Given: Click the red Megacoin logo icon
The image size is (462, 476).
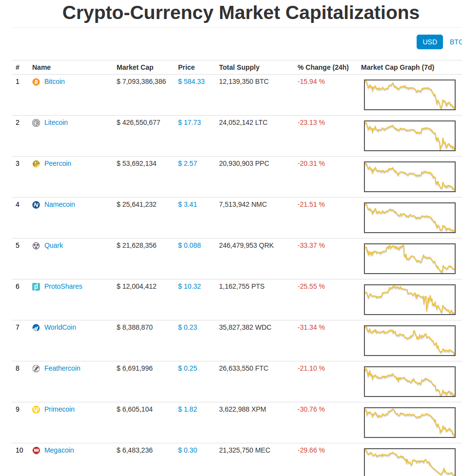Looking at the screenshot, I should (36, 451).
